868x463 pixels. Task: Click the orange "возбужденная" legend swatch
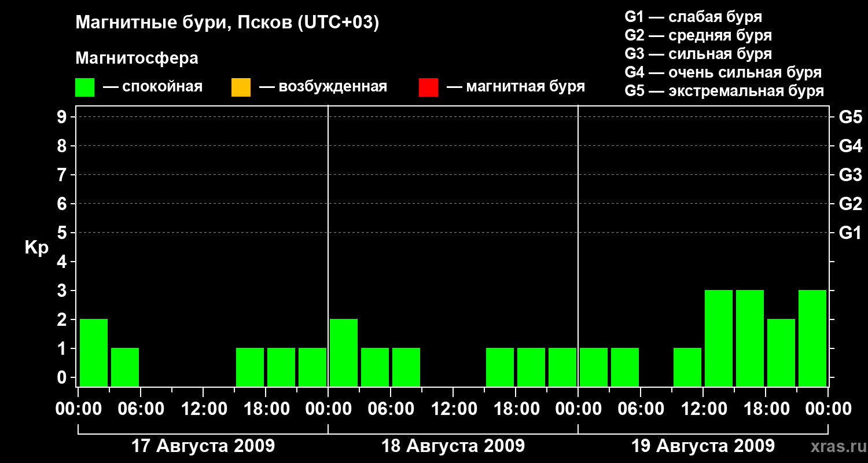[x=241, y=87]
